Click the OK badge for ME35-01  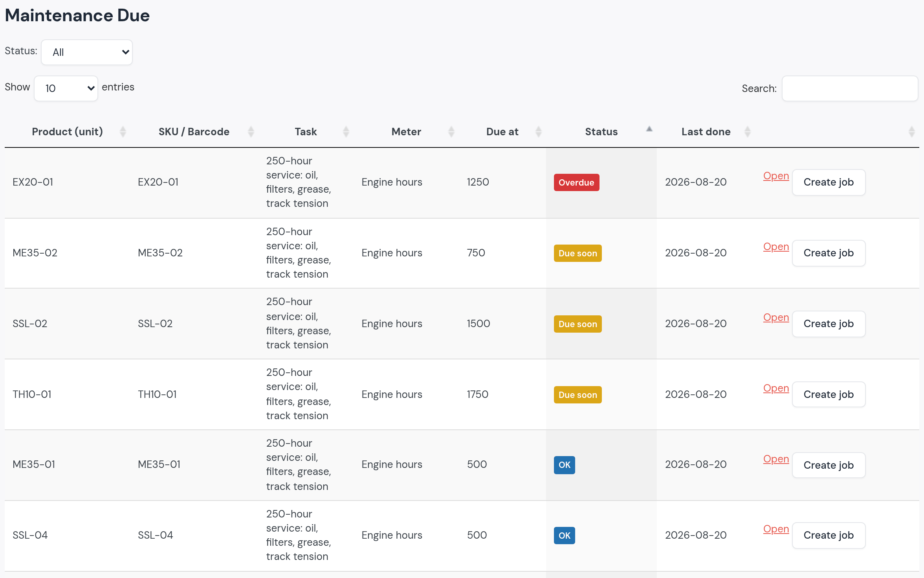[565, 465]
